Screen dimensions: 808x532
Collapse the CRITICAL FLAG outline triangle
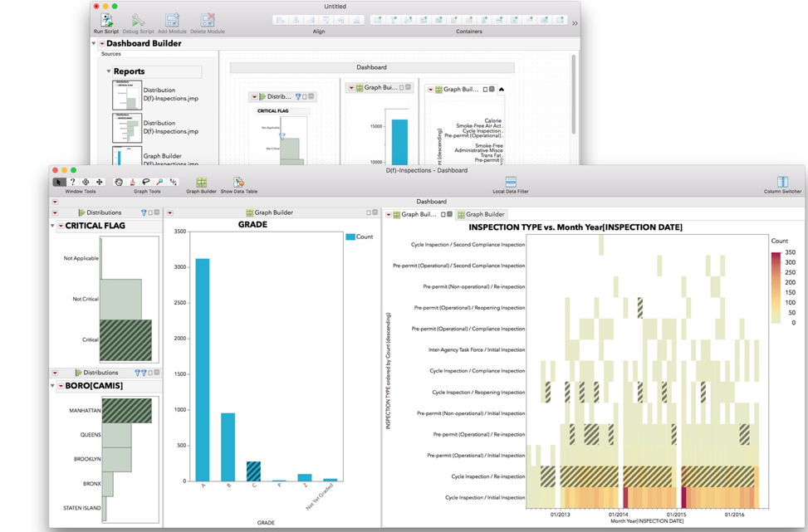[52, 226]
